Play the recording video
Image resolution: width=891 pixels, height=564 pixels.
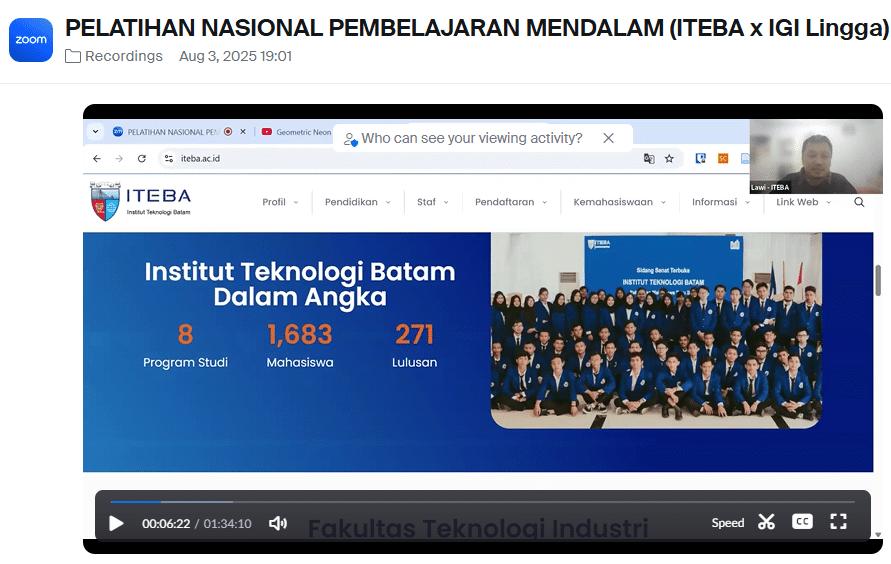[116, 523]
